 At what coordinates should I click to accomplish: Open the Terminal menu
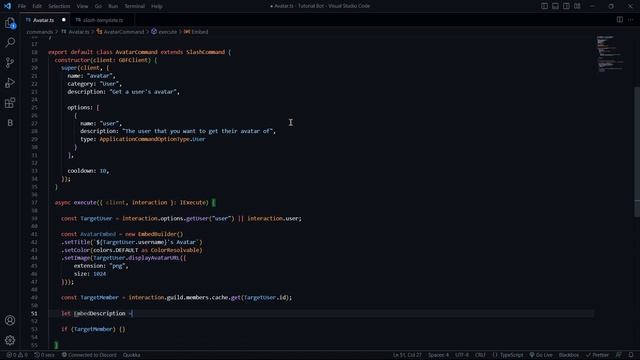[135, 6]
